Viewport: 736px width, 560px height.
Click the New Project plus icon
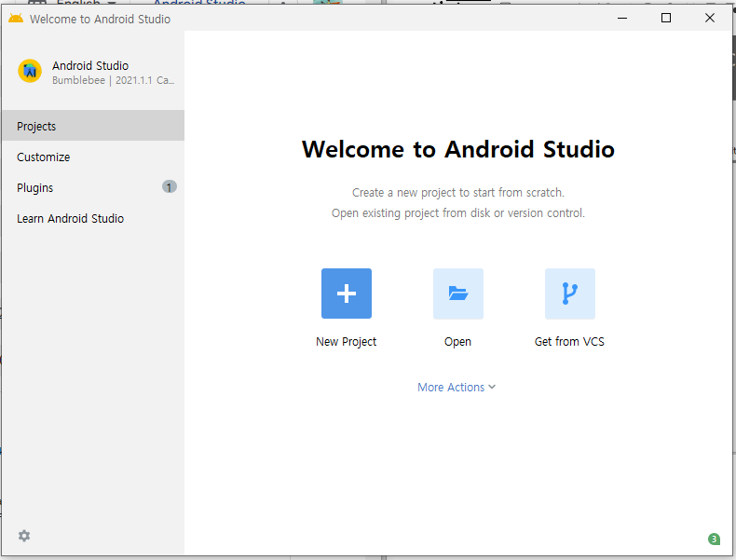(x=347, y=294)
